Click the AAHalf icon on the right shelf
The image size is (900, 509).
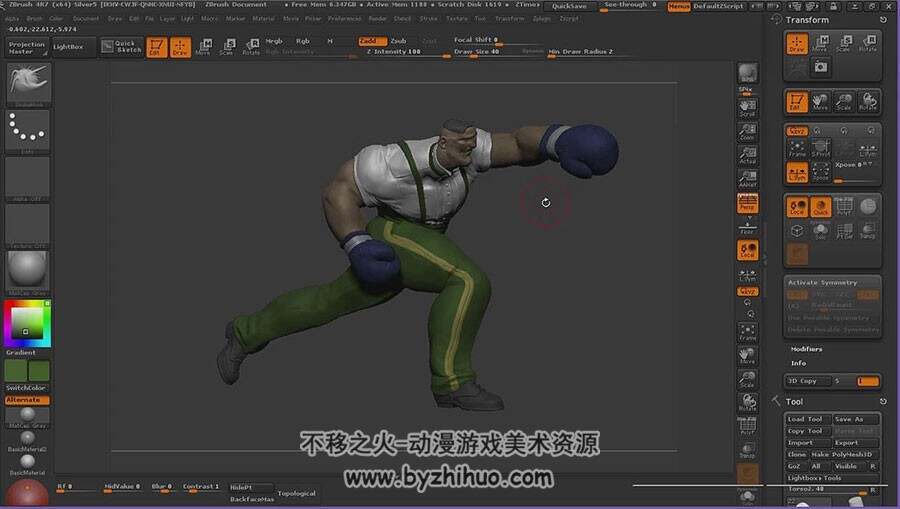pyautogui.click(x=747, y=180)
